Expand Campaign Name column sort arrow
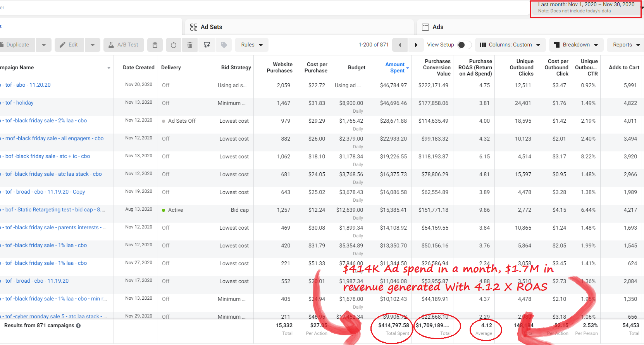The image size is (644, 345). pos(109,68)
